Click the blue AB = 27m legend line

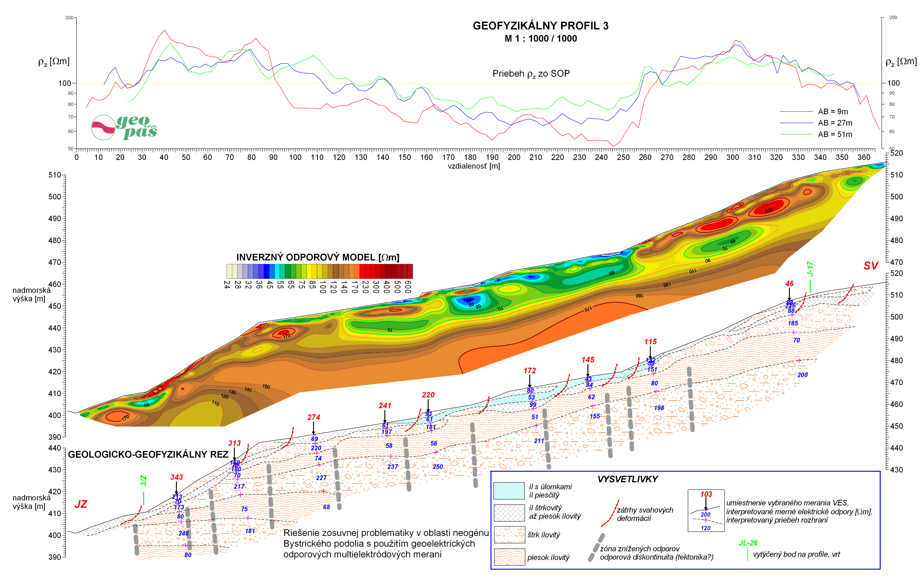(796, 123)
